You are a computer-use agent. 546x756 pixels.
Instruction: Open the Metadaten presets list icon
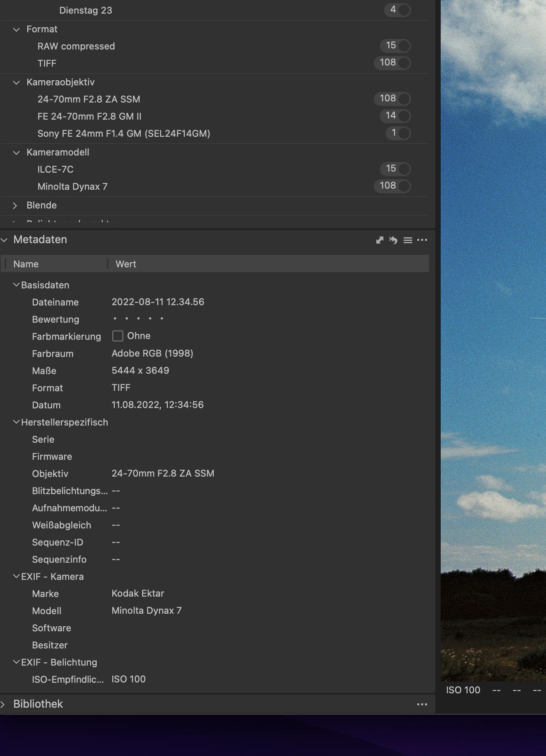(x=408, y=240)
